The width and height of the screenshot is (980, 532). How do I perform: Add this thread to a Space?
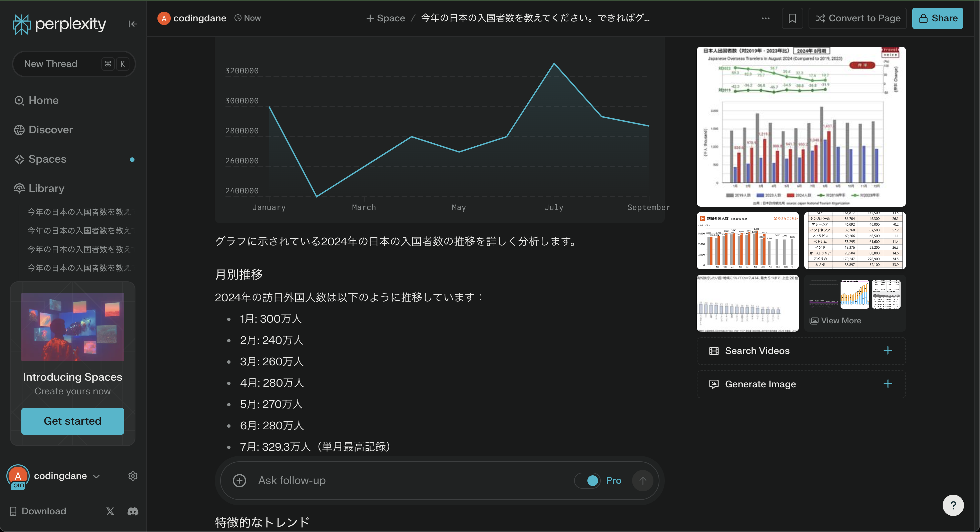(x=385, y=18)
